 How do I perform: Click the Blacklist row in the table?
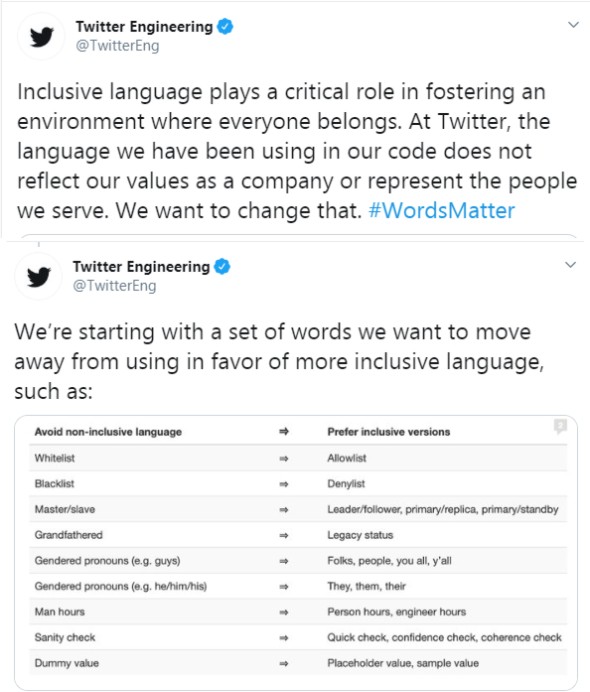coord(298,484)
